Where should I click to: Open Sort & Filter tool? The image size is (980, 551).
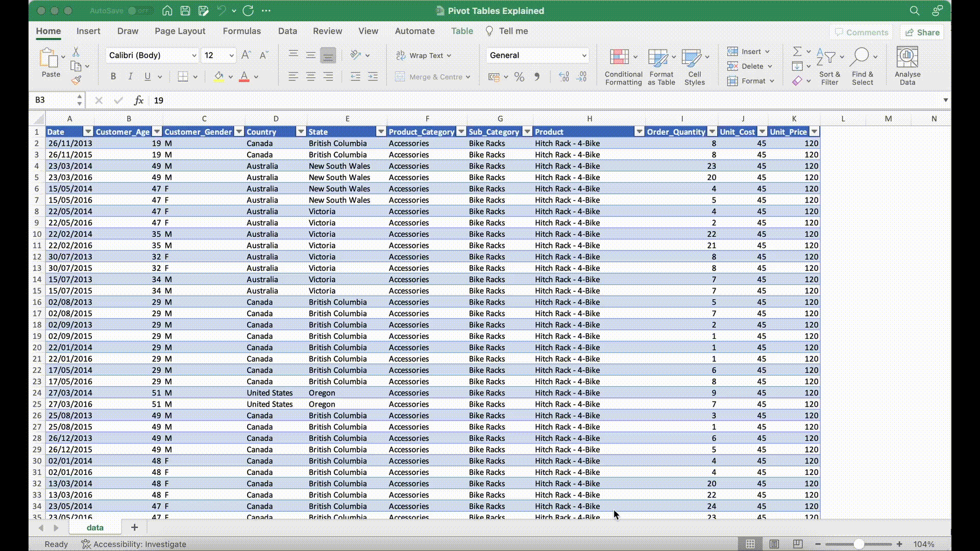(829, 67)
